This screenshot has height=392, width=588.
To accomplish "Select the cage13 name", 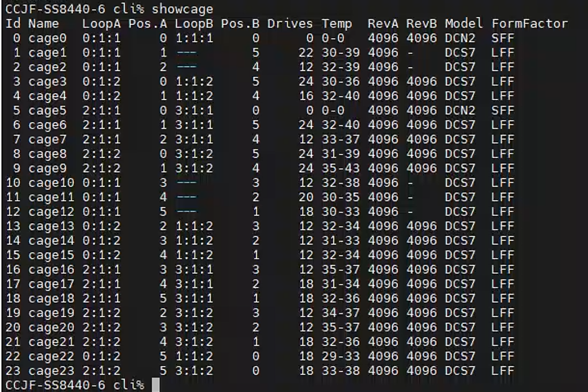I will coord(51,226).
